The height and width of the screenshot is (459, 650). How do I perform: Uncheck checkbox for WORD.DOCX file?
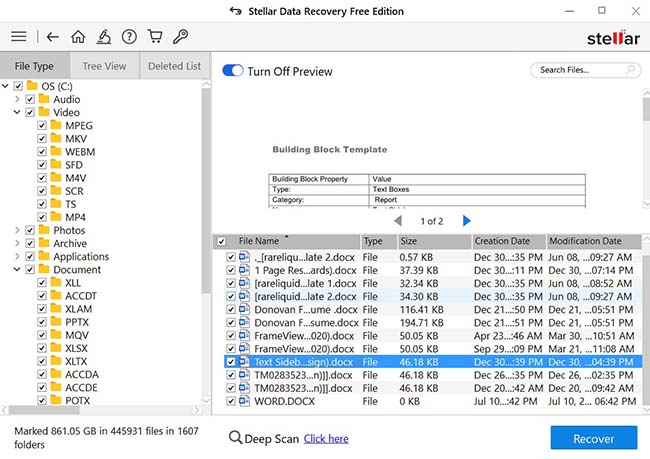tap(231, 401)
